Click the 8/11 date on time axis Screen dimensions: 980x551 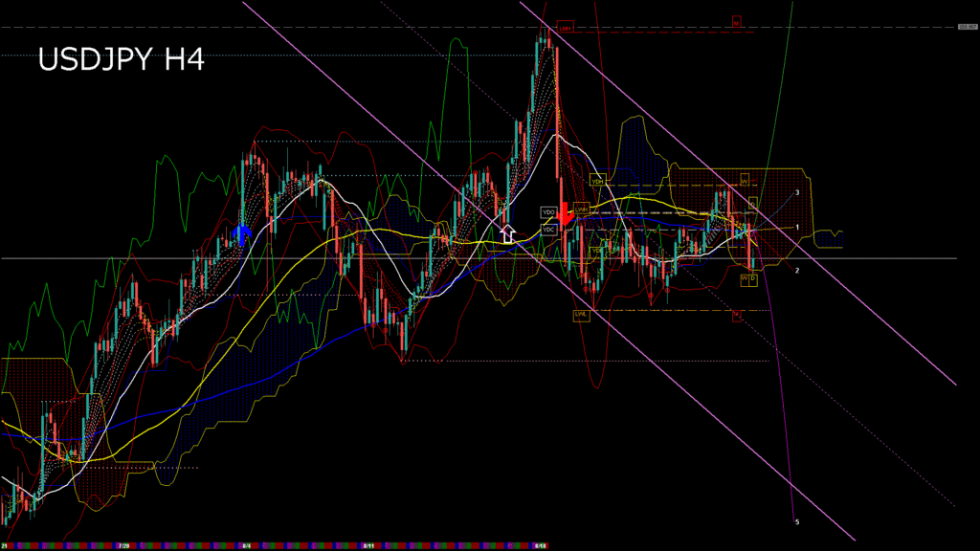368,546
